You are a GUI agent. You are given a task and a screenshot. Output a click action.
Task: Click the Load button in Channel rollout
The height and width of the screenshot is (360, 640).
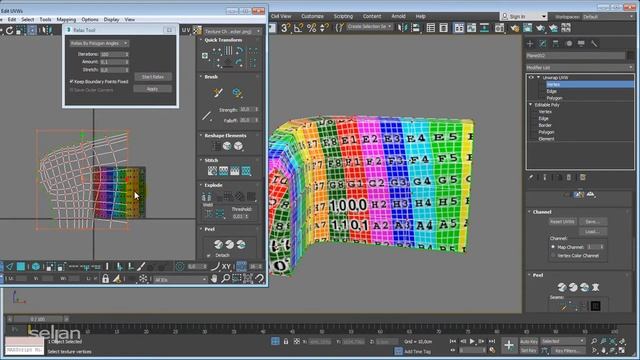[x=593, y=231]
